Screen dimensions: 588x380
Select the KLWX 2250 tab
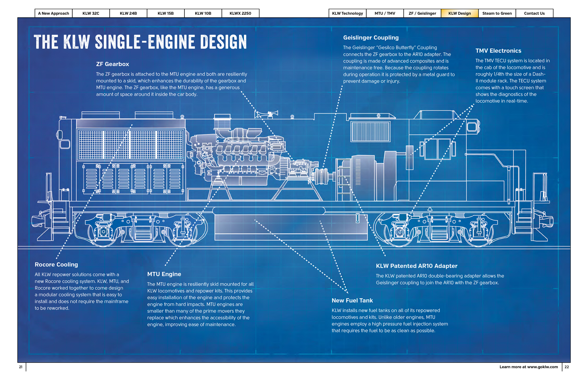click(240, 13)
